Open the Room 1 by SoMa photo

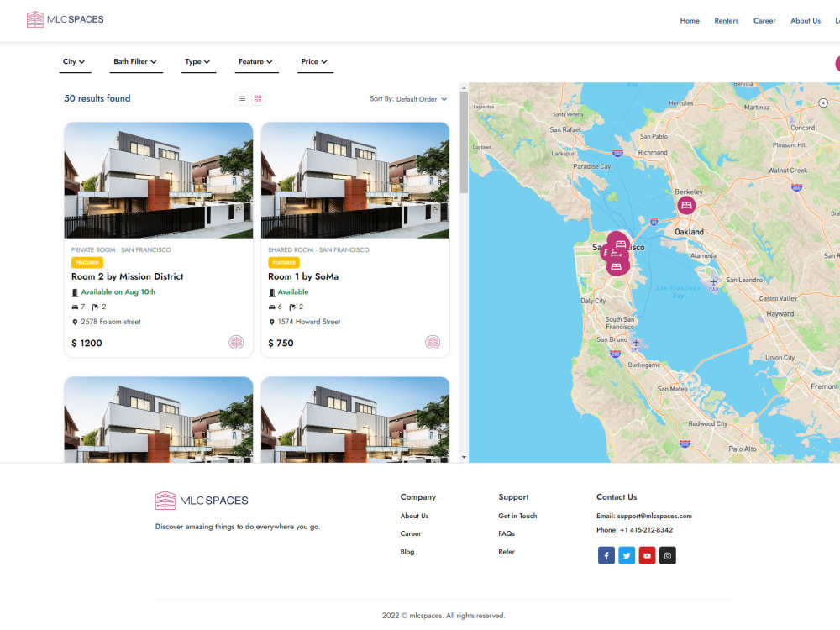click(x=355, y=180)
